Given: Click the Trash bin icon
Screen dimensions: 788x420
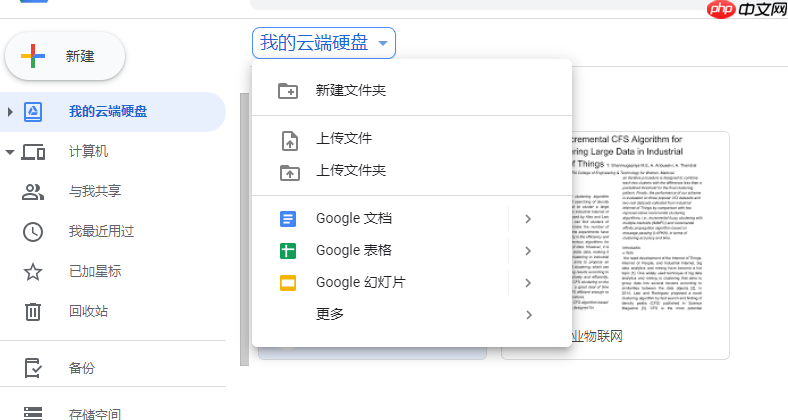Looking at the screenshot, I should (x=33, y=311).
